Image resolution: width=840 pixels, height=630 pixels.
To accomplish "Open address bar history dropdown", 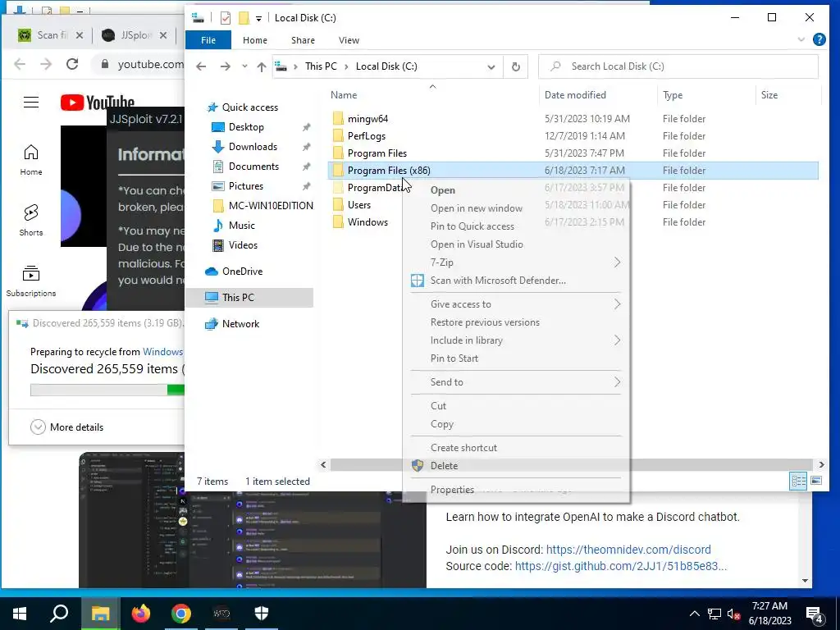I will 491,67.
